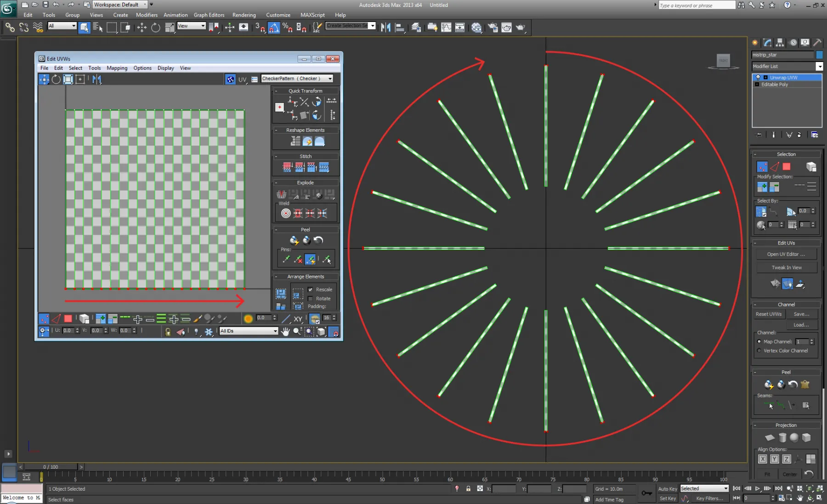This screenshot has height=504, width=827.
Task: Open the CheckerPattern texture dropdown
Action: coord(330,79)
